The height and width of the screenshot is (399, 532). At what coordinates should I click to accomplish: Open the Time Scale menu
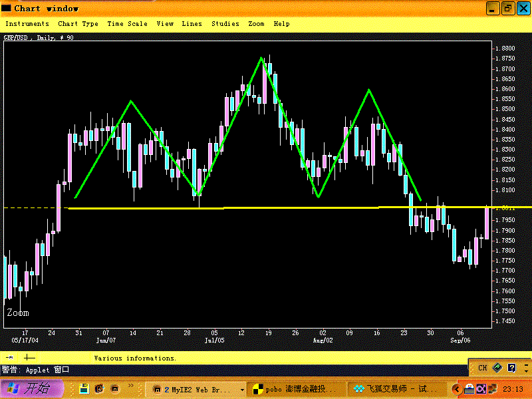pos(127,24)
